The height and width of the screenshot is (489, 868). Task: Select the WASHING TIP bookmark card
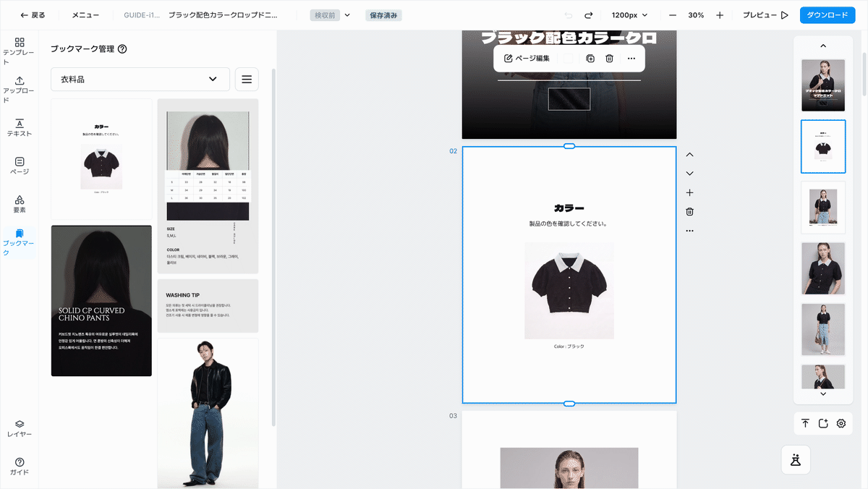(x=208, y=305)
